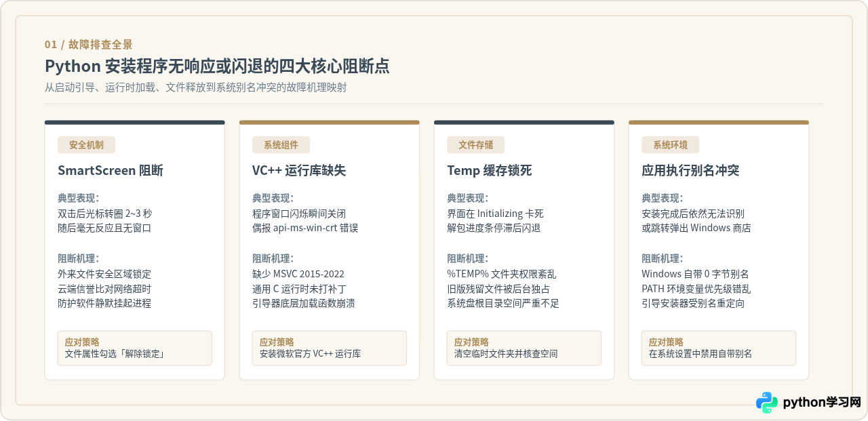The height and width of the screenshot is (421, 868).
Task: Click the 'Temp 缓存锁死' card heading
Action: coord(490,170)
